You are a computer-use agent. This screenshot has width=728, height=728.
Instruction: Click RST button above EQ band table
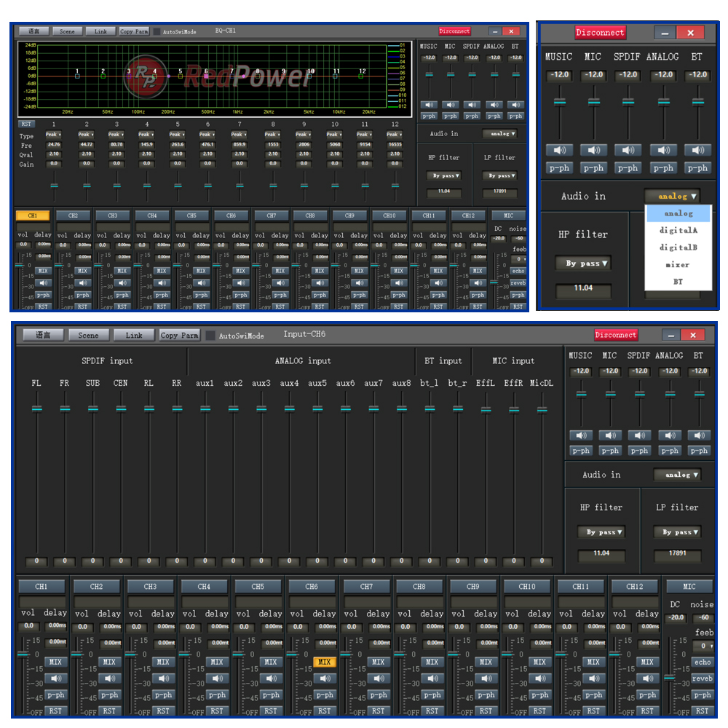click(x=26, y=124)
